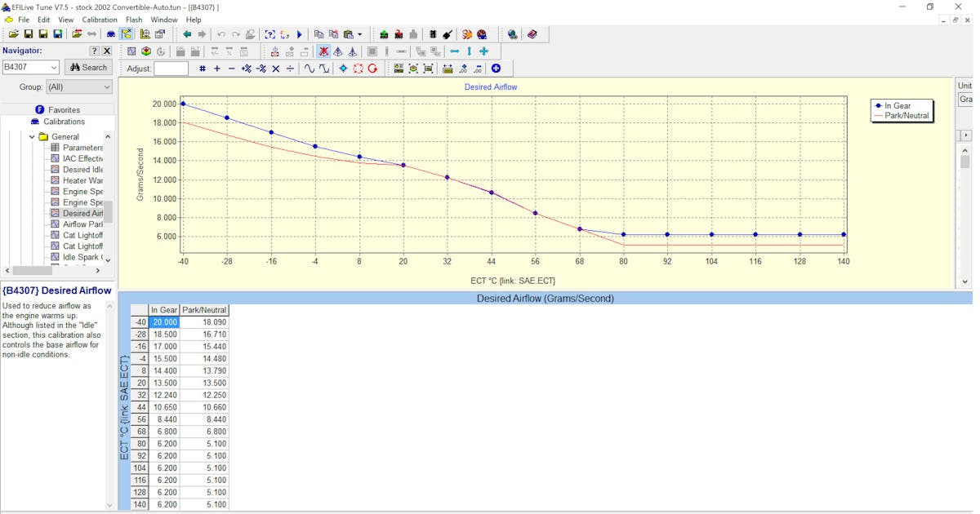980x514 pixels.
Task: Select Heater Warmup tree item
Action: [x=82, y=180]
